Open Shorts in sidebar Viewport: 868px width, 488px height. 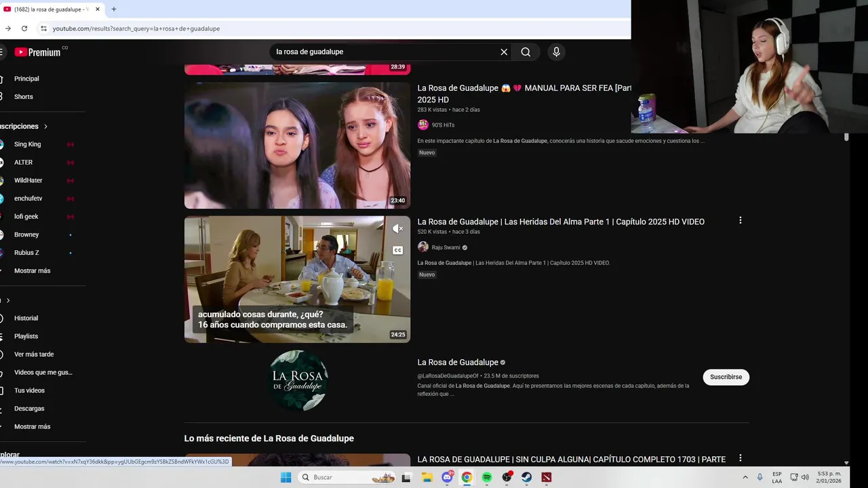(24, 96)
